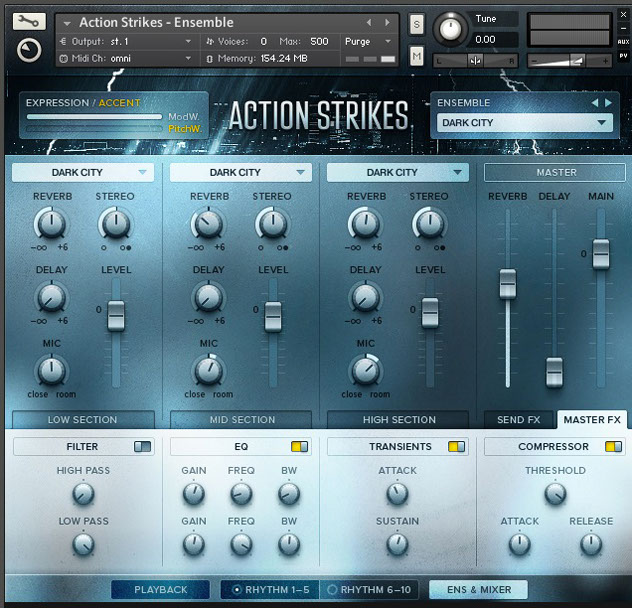
Task: Toggle the EQ on/off switch
Action: tap(300, 447)
